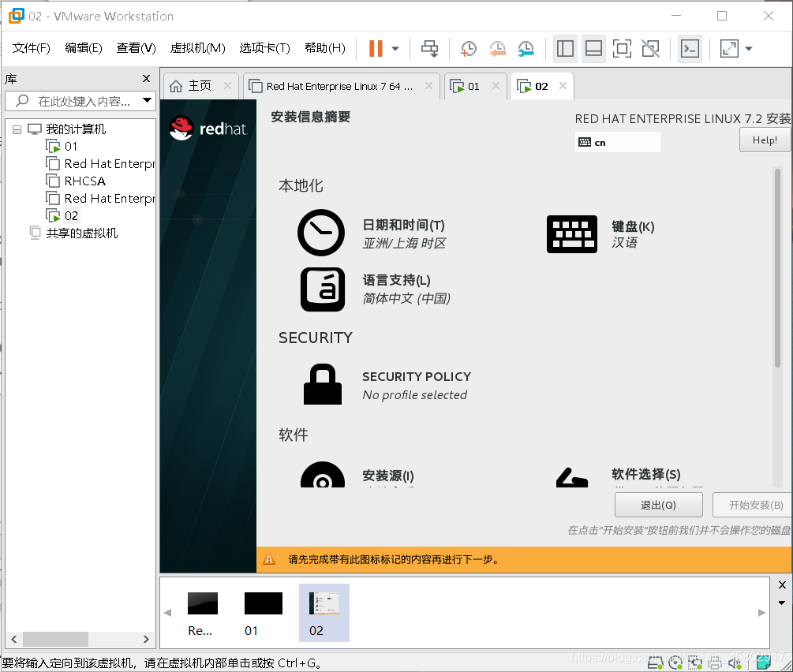The width and height of the screenshot is (793, 672).
Task: Click the send Ctrl+Alt+Del toolbar icon
Action: tap(430, 49)
